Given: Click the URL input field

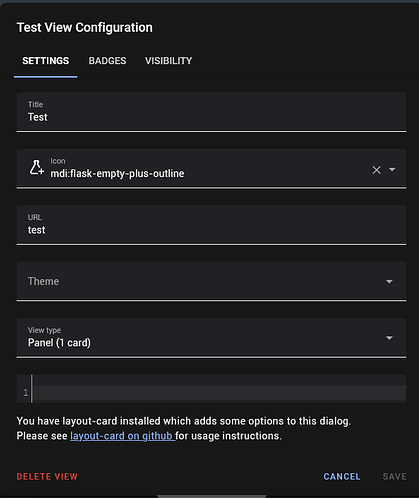Looking at the screenshot, I should [x=211, y=225].
